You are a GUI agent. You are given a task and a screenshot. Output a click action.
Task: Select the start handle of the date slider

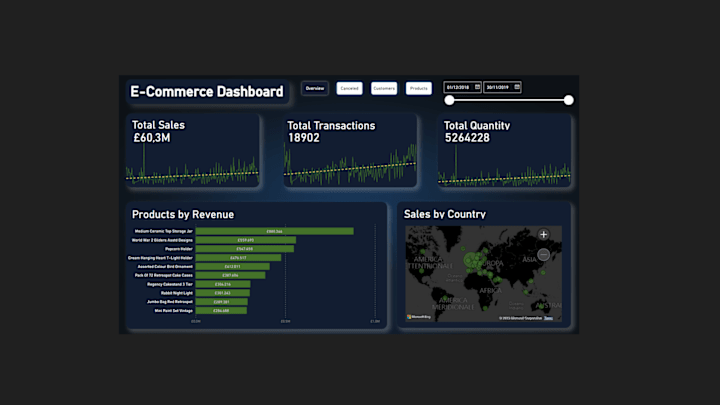(450, 100)
